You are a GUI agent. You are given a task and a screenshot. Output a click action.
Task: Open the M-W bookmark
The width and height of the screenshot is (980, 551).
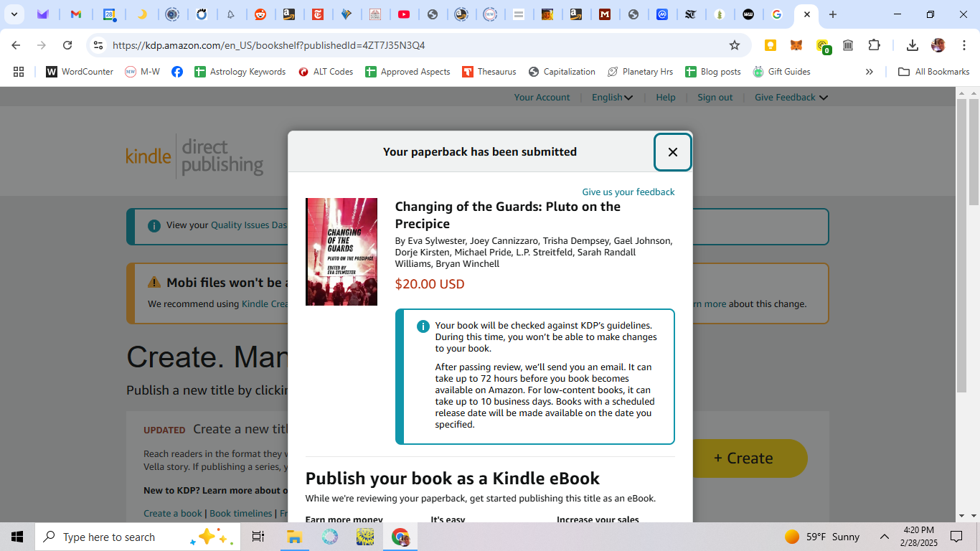pyautogui.click(x=142, y=72)
